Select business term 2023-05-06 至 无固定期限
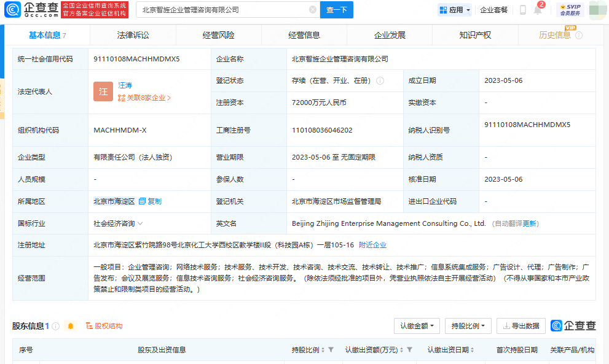The width and height of the screenshot is (609, 364). (334, 157)
